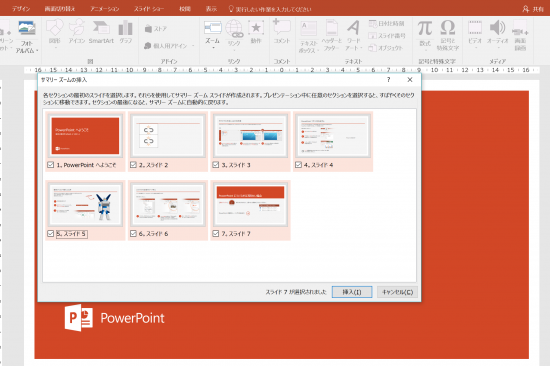Toggle the checkbox for スライド 5
Image resolution: width=550 pixels, height=366 pixels.
(x=51, y=233)
